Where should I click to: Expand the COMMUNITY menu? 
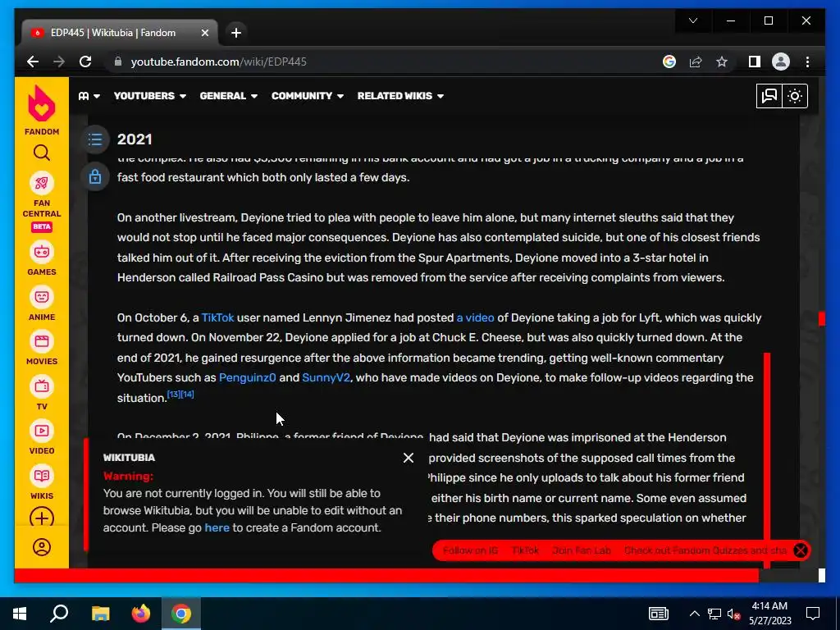[308, 96]
